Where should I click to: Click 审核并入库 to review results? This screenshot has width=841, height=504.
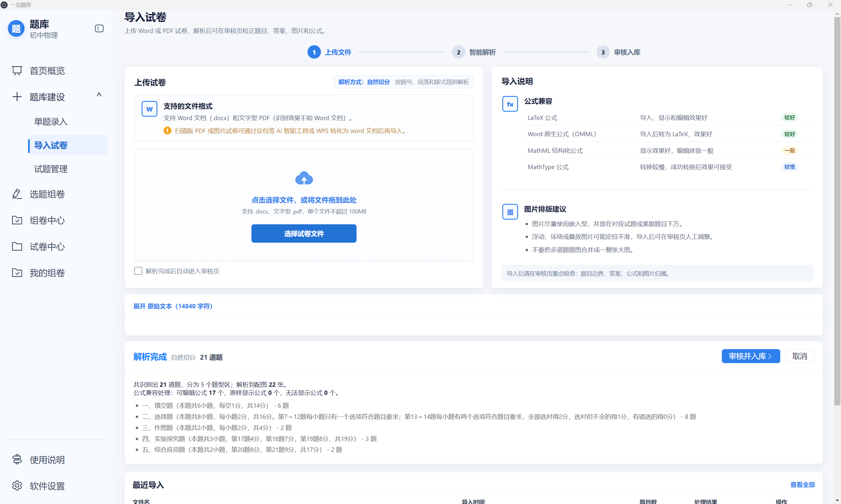(750, 356)
